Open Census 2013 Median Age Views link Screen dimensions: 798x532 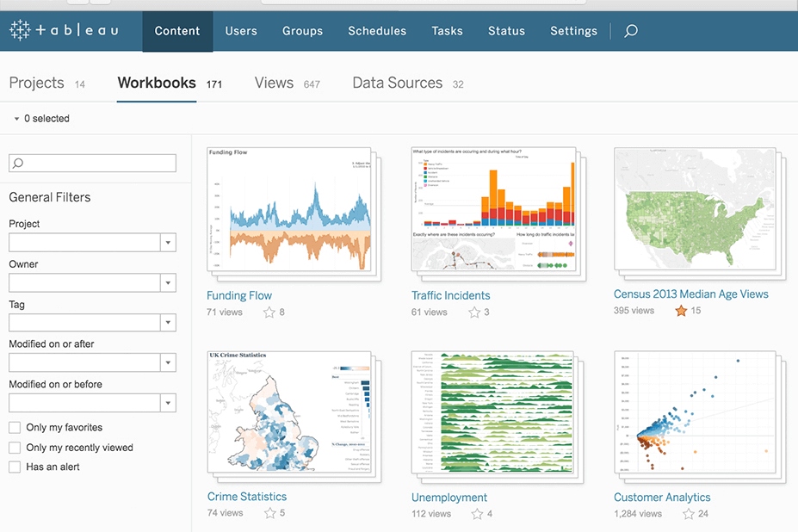click(690, 294)
